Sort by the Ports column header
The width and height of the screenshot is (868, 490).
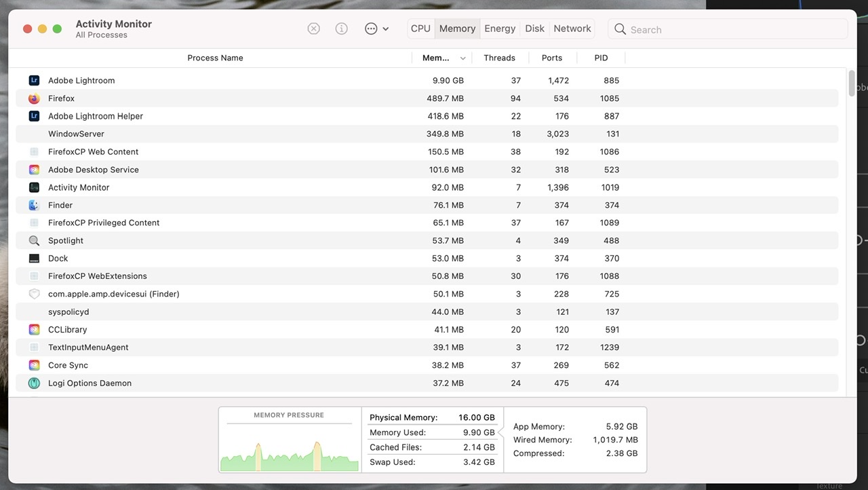[552, 58]
